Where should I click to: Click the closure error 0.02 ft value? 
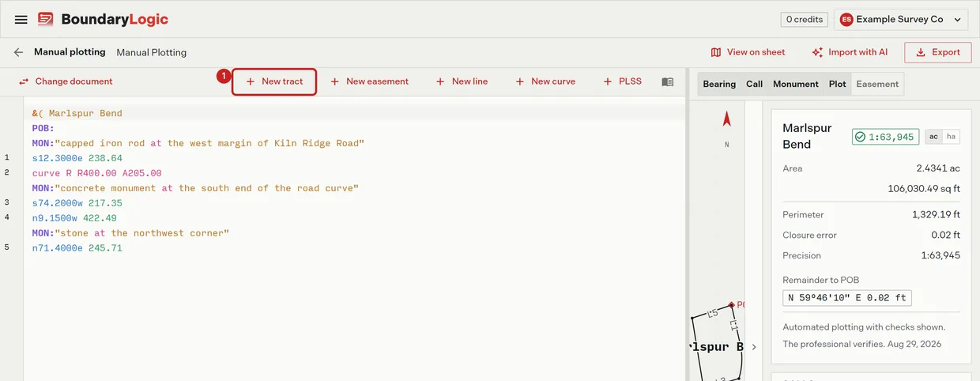coord(946,235)
